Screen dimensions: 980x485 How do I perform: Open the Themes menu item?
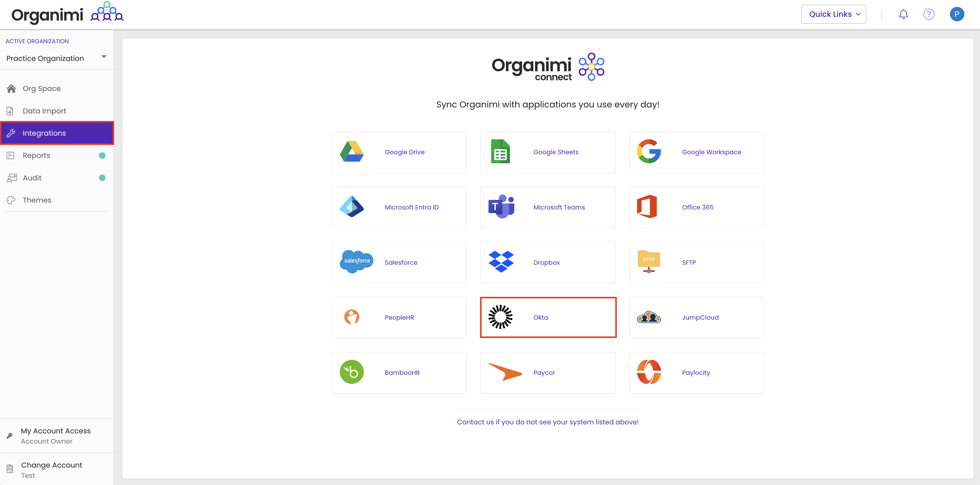pos(56,200)
